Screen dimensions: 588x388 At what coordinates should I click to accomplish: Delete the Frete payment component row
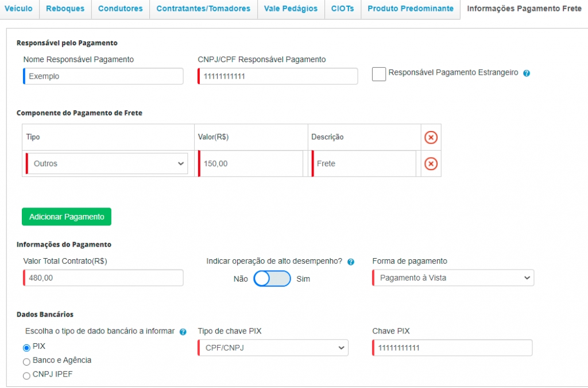coord(431,164)
